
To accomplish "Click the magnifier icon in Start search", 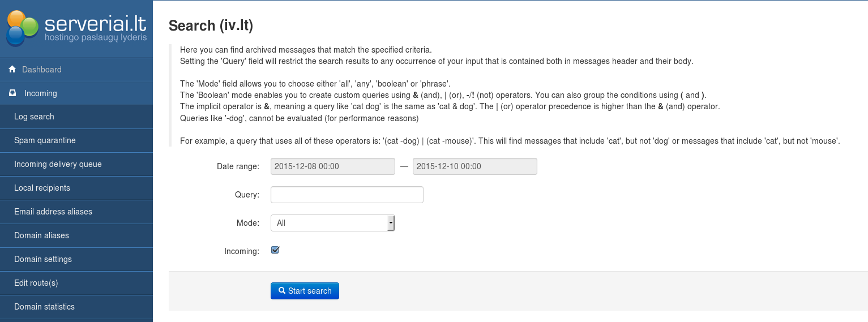I will (281, 291).
